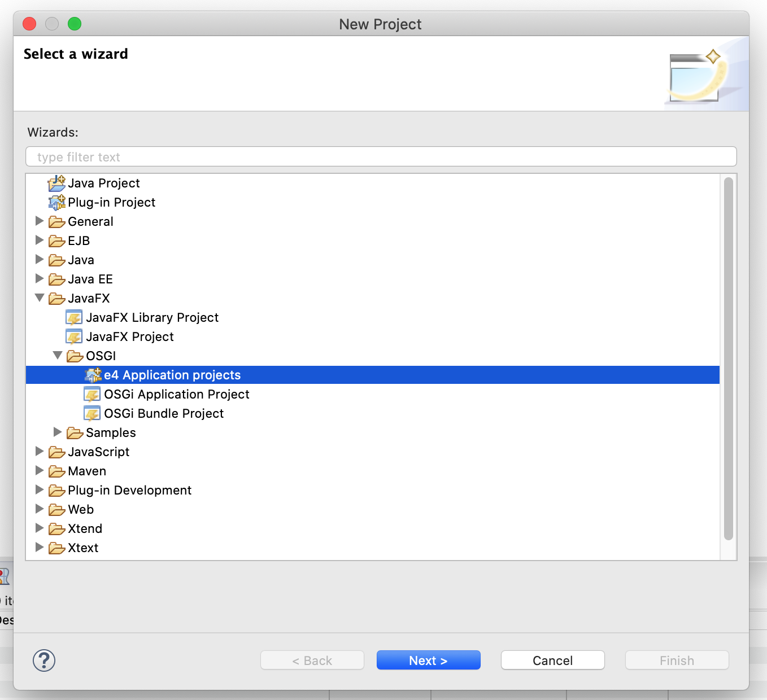This screenshot has height=700, width=767.
Task: Select the Java EE tree item
Action: 90,279
